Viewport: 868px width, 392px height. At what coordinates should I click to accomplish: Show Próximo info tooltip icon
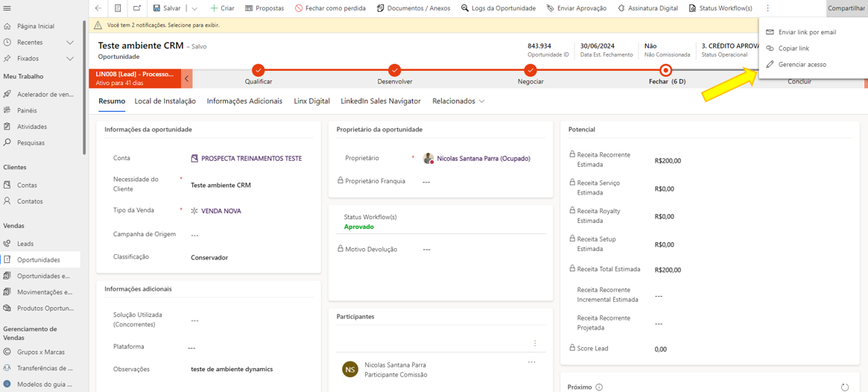coord(599,387)
